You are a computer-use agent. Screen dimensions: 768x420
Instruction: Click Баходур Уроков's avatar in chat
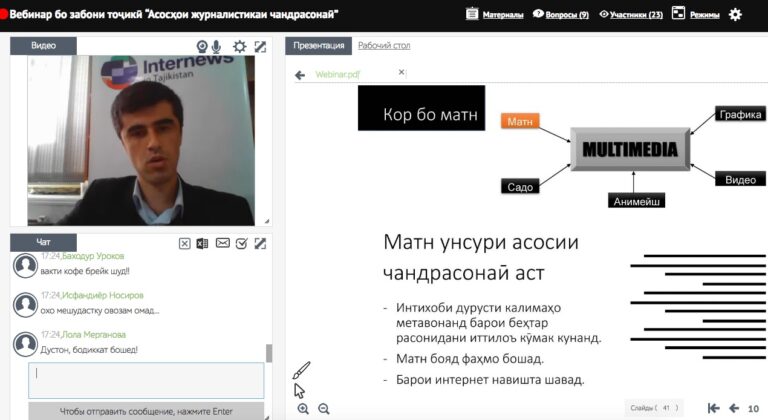point(25,265)
